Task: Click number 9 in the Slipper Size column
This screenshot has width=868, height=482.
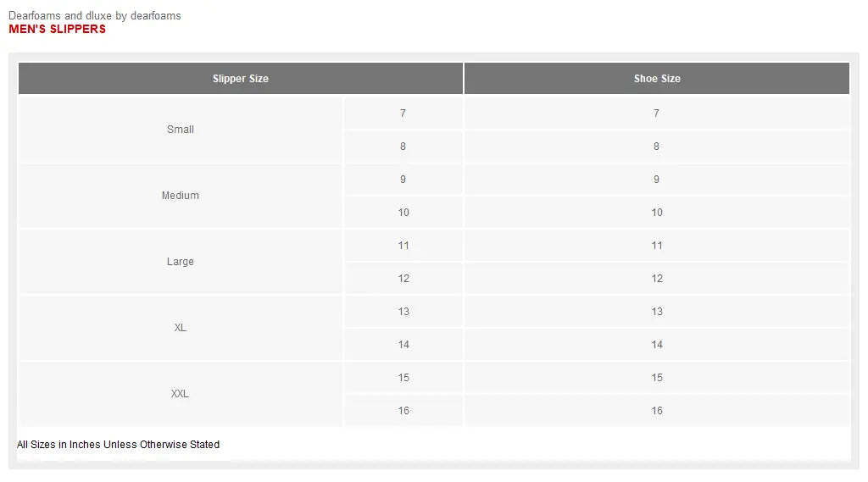Action: [x=403, y=180]
